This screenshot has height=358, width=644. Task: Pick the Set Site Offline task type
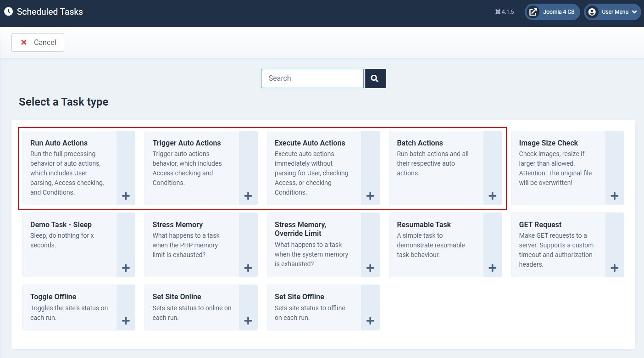tap(323, 308)
